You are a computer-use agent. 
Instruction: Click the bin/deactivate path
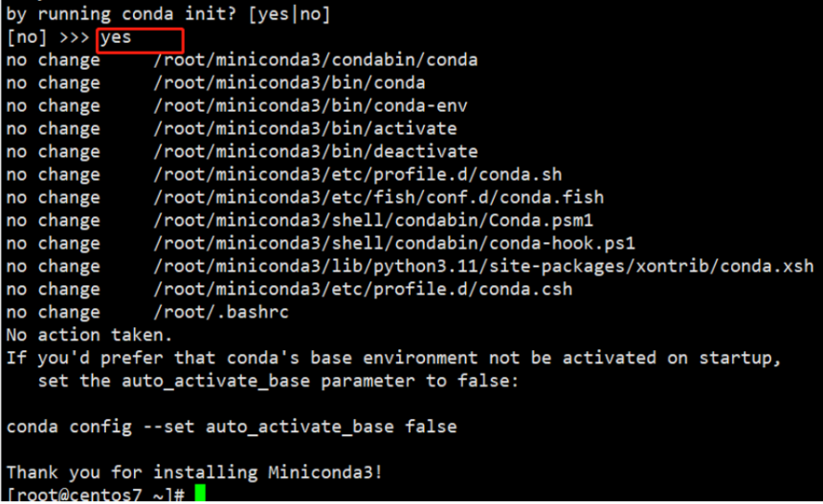point(315,152)
